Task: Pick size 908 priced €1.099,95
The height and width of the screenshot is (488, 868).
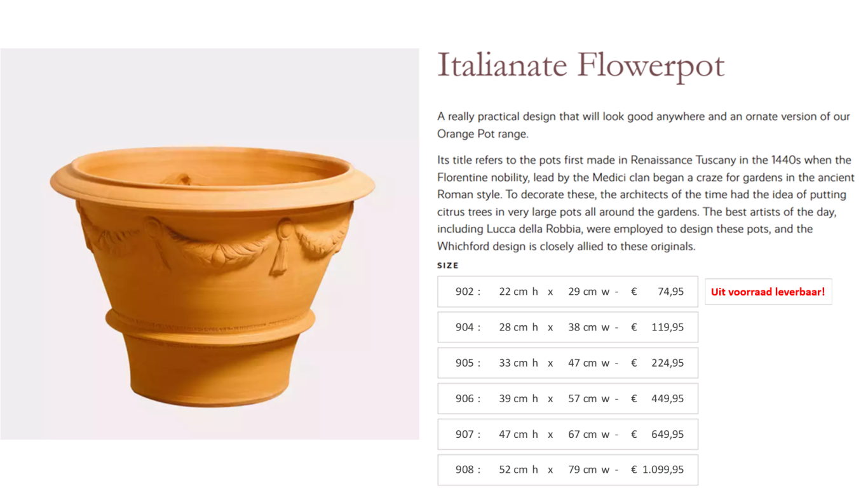Action: [x=567, y=470]
